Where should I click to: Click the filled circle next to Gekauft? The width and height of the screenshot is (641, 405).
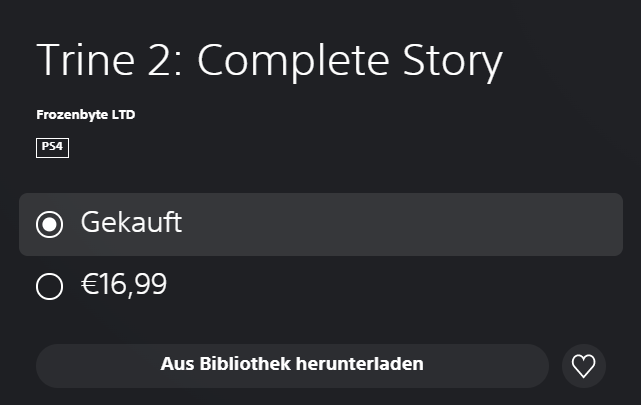[x=49, y=224]
